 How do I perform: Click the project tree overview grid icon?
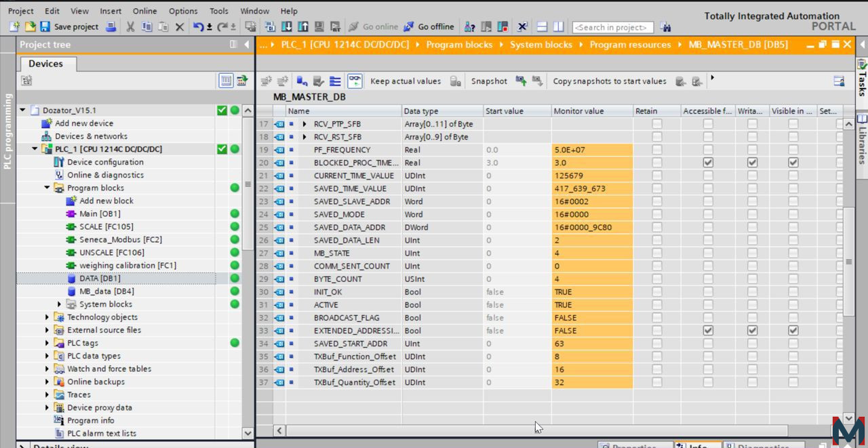point(226,81)
